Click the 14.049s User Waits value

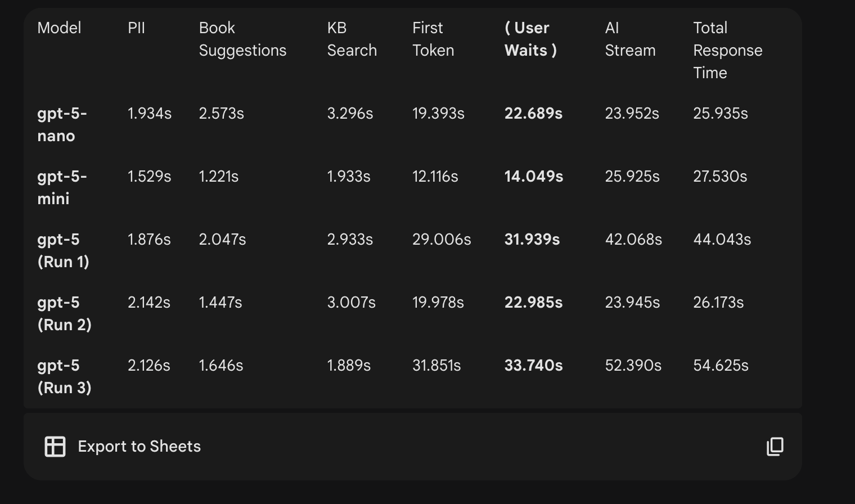tap(533, 177)
